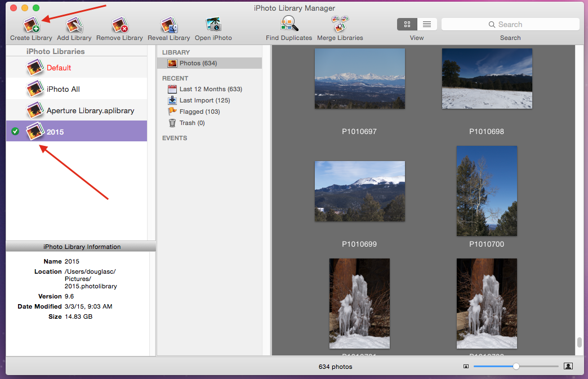
Task: Enable grid view mode
Action: click(407, 24)
